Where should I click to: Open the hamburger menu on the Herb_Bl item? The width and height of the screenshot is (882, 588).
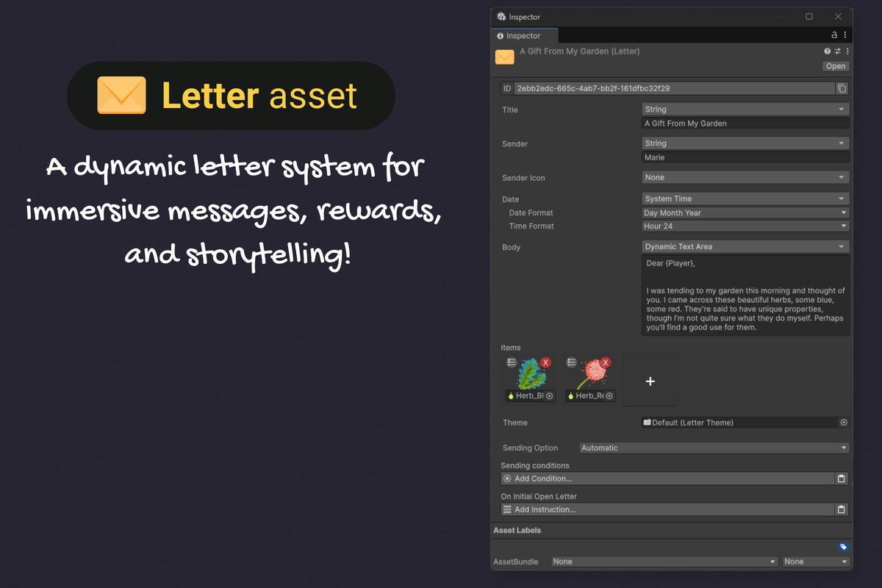(x=512, y=362)
